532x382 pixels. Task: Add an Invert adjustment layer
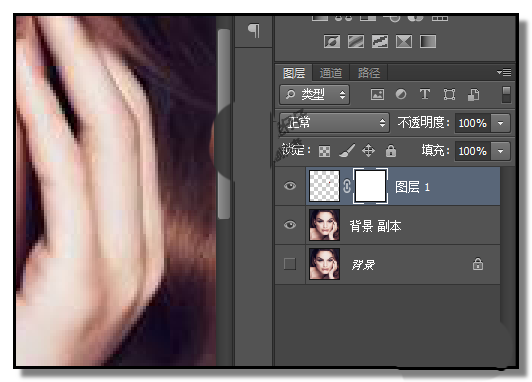pyautogui.click(x=332, y=42)
